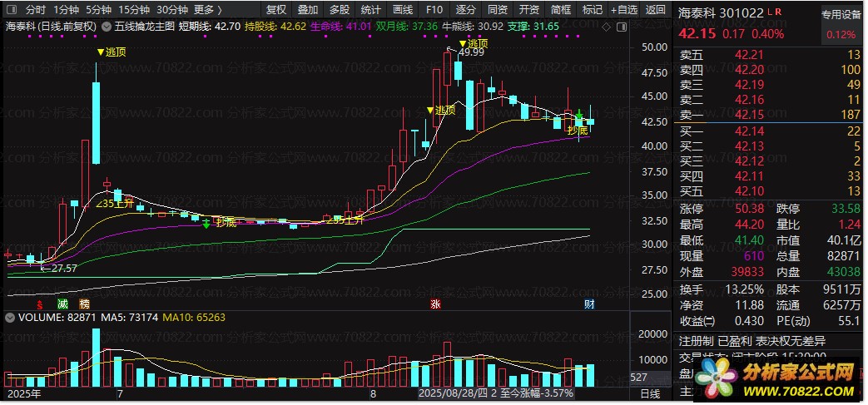Screen dimensions: 868x405
Task: Click the 叠加 overlay button
Action: coord(308,9)
